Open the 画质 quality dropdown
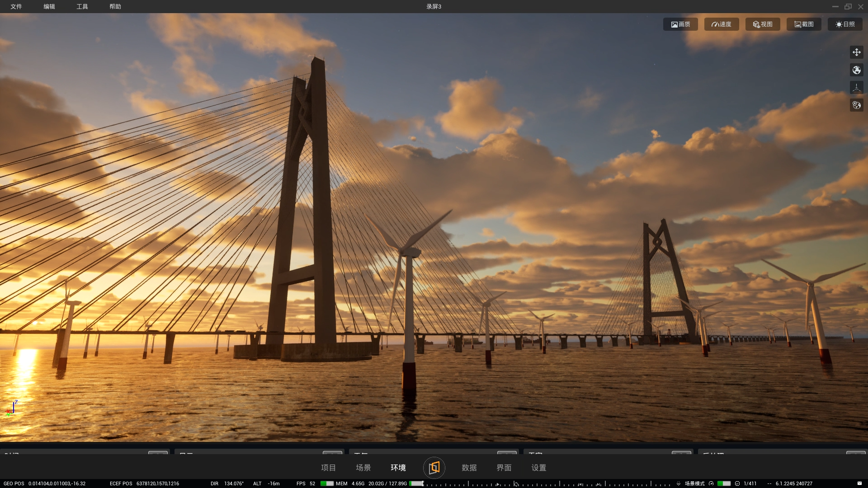 (680, 24)
